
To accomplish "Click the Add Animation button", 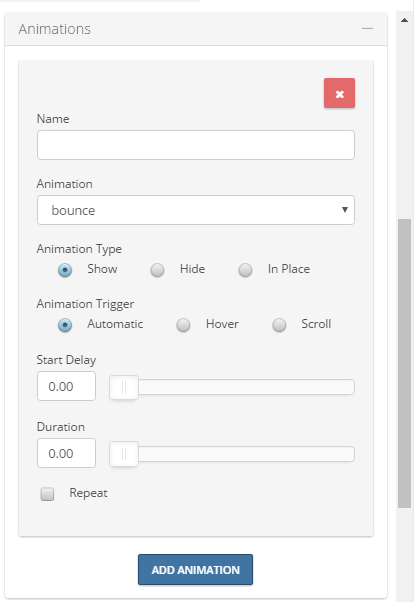I will click(195, 570).
